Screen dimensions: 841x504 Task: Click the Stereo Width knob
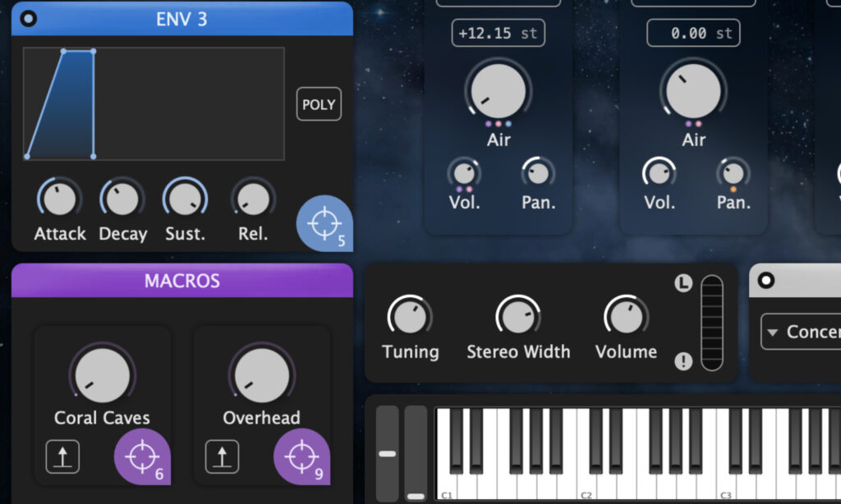coord(518,317)
